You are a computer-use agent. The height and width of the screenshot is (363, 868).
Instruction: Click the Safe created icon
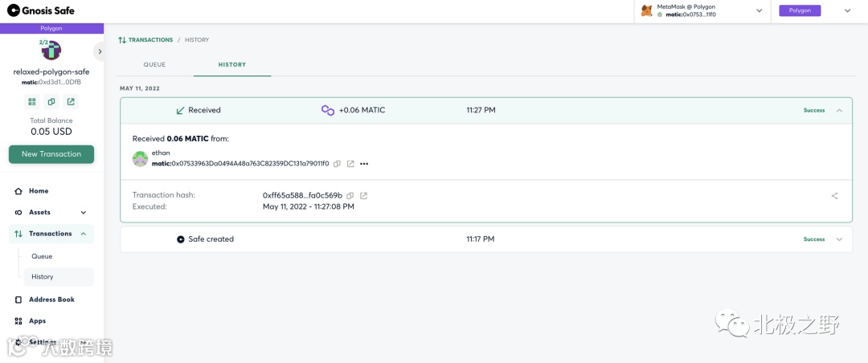click(181, 239)
